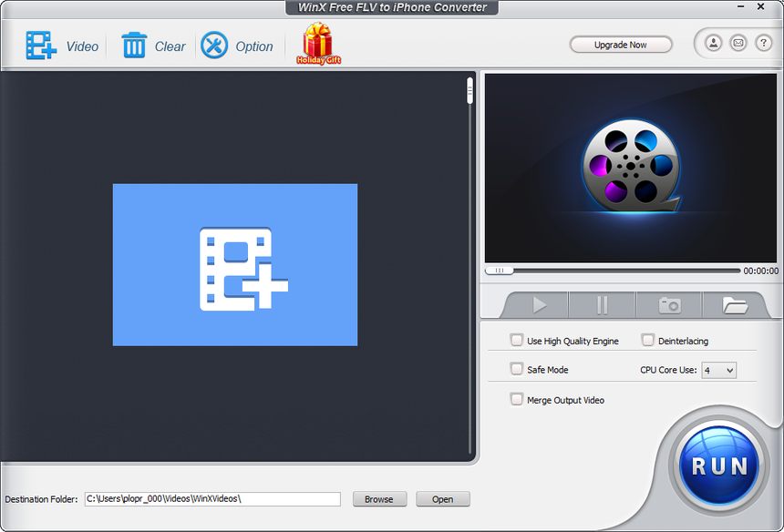Pause the video preview
Viewport: 784px width, 532px height.
603,305
